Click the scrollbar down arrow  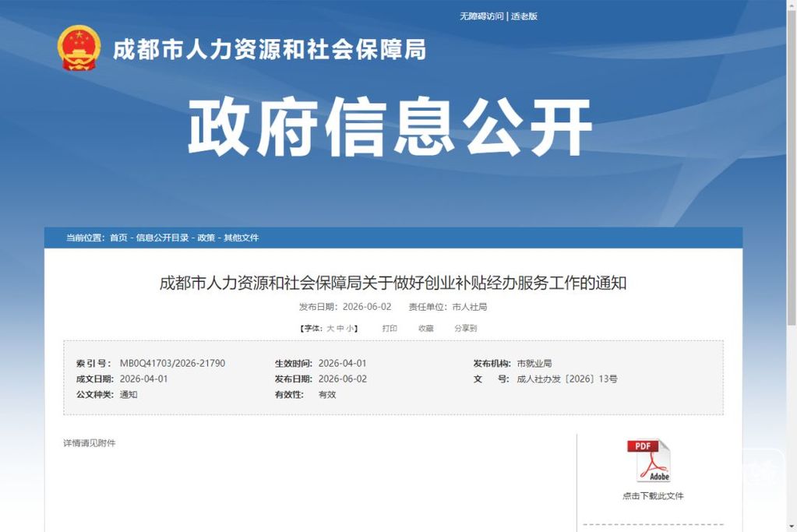tap(792, 527)
